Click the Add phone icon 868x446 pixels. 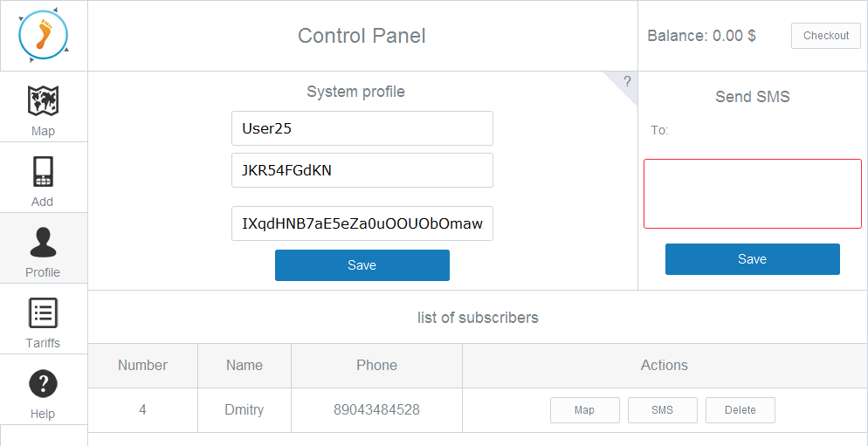pos(43,172)
